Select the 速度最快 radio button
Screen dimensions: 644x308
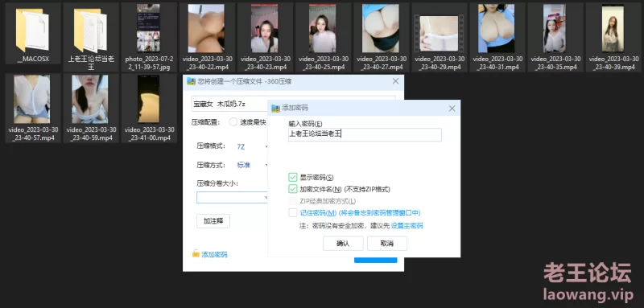233,121
